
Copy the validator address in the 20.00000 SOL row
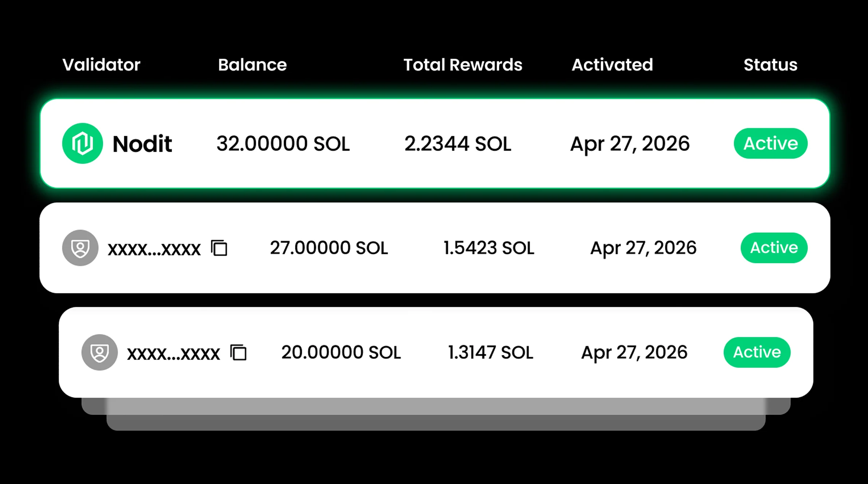point(239,353)
